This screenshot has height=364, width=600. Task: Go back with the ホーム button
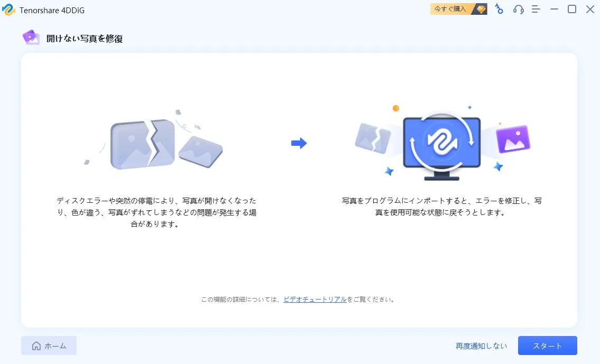click(49, 346)
